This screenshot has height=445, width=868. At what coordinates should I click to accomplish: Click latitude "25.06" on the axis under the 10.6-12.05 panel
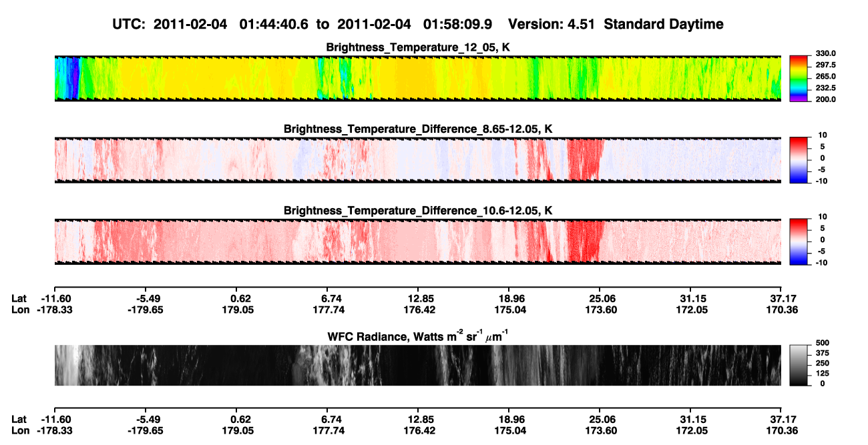click(x=600, y=299)
